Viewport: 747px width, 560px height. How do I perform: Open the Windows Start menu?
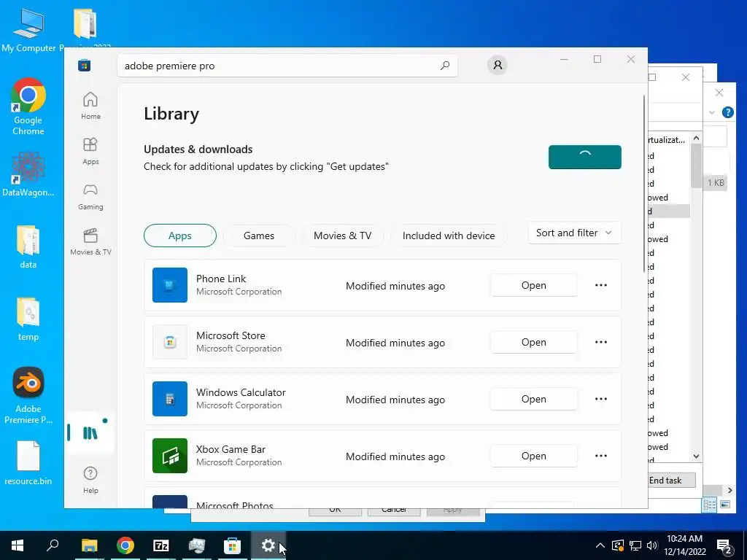(18, 545)
